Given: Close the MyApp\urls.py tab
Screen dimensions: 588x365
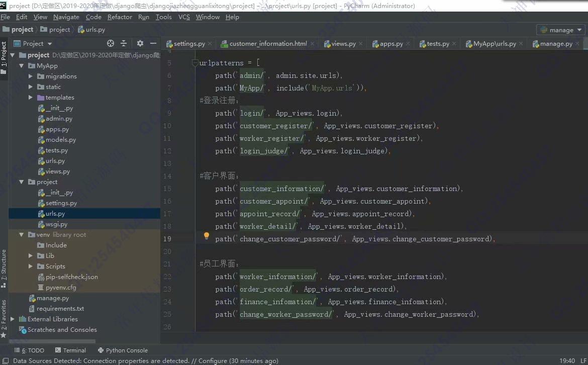Looking at the screenshot, I should (x=521, y=44).
